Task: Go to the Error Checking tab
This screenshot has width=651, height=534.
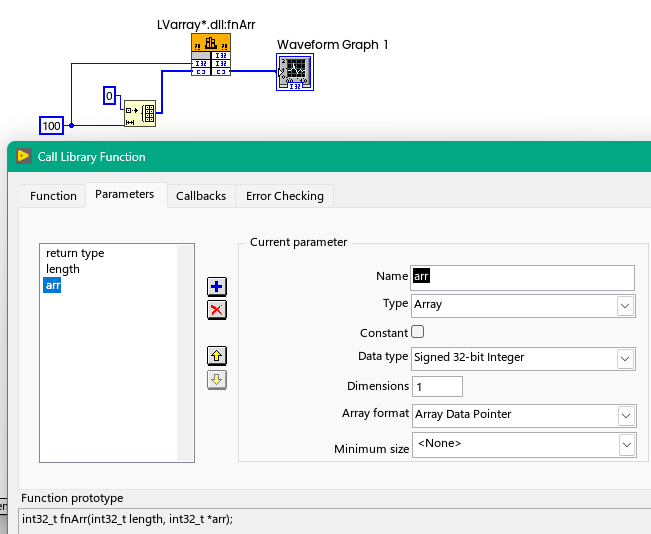Action: pos(285,196)
